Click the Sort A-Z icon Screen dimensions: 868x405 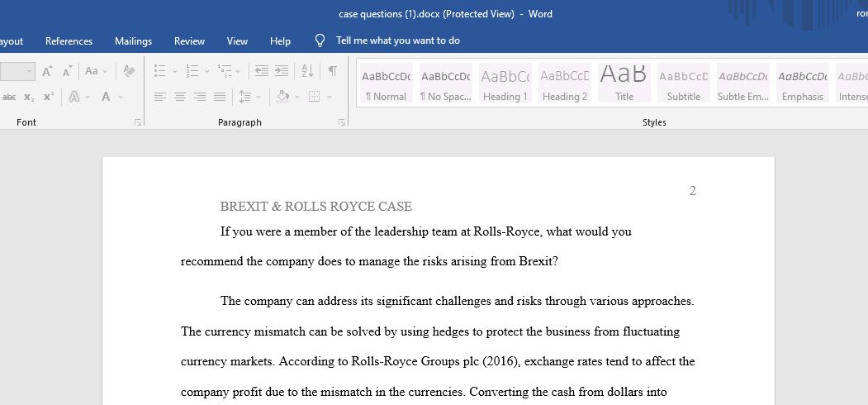coord(308,71)
